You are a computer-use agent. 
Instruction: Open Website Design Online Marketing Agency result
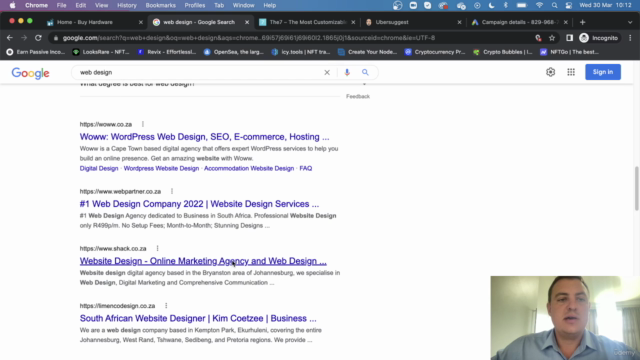click(203, 261)
